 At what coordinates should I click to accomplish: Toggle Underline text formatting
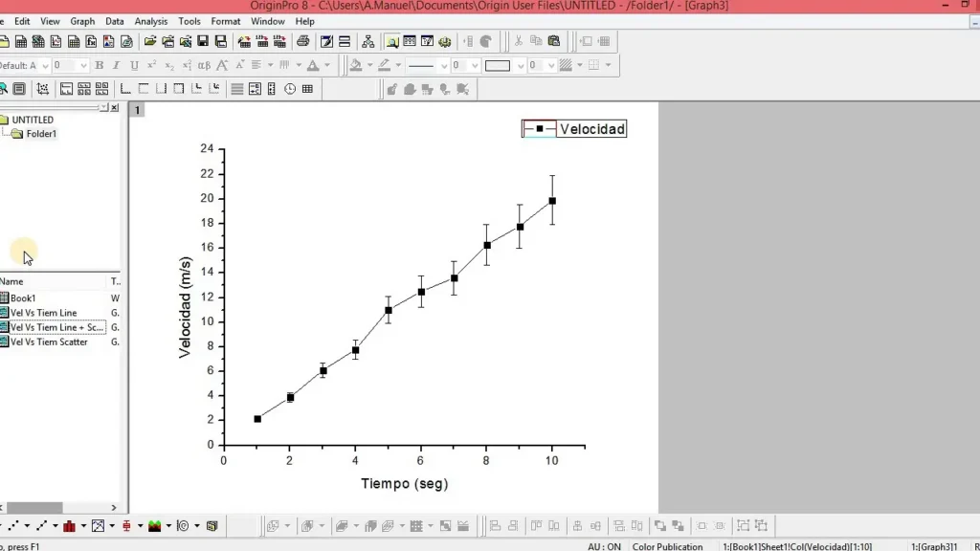click(134, 65)
